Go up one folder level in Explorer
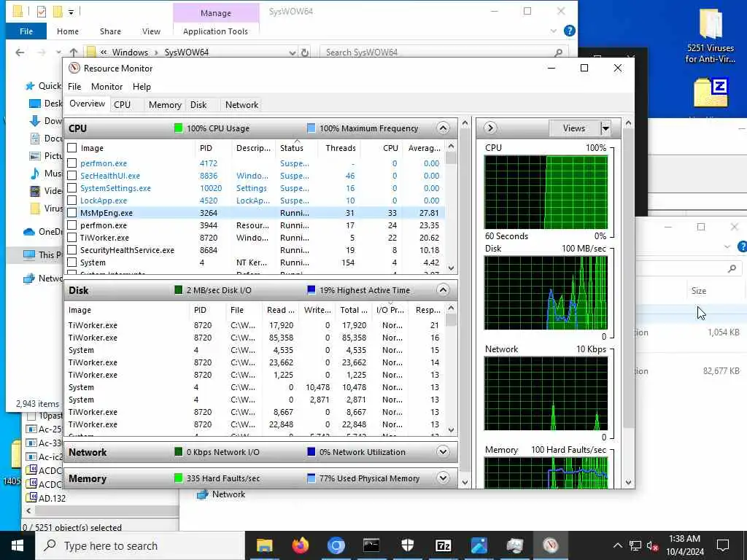This screenshot has height=560, width=747. (x=74, y=52)
